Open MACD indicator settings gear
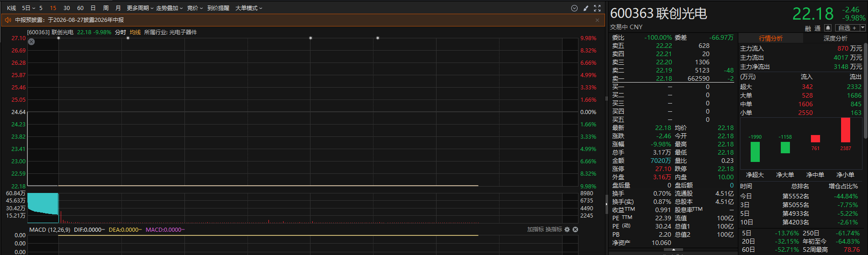Viewport: 868px width, 255px height. [x=567, y=229]
